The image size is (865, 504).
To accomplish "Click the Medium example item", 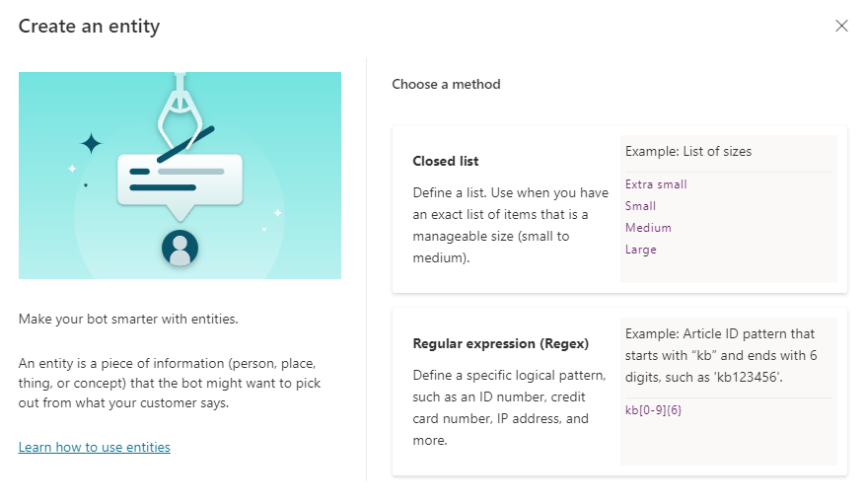I will coord(648,228).
